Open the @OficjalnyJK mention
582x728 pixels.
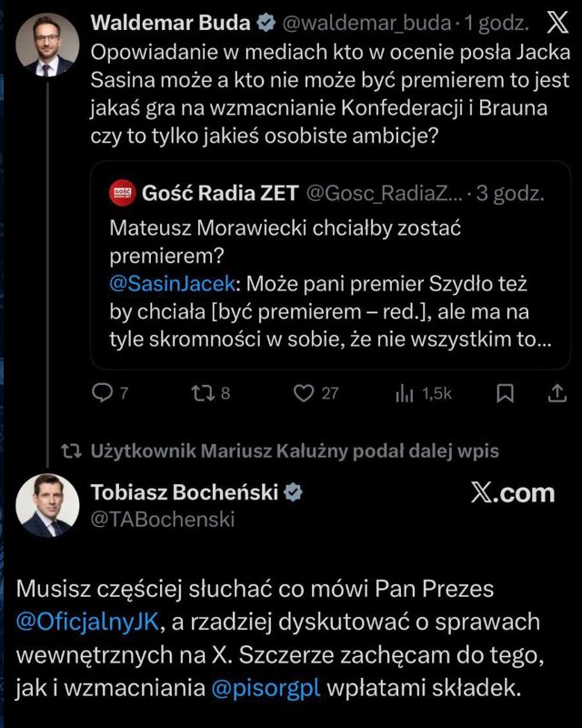87,621
